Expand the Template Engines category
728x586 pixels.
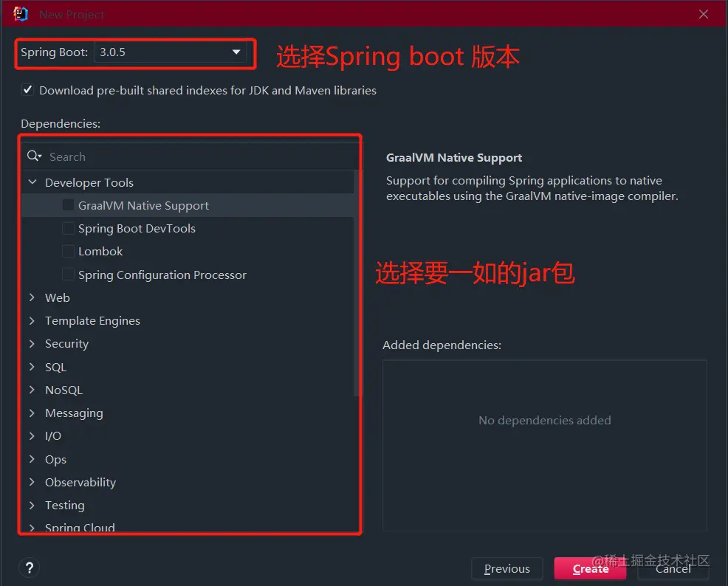(32, 320)
